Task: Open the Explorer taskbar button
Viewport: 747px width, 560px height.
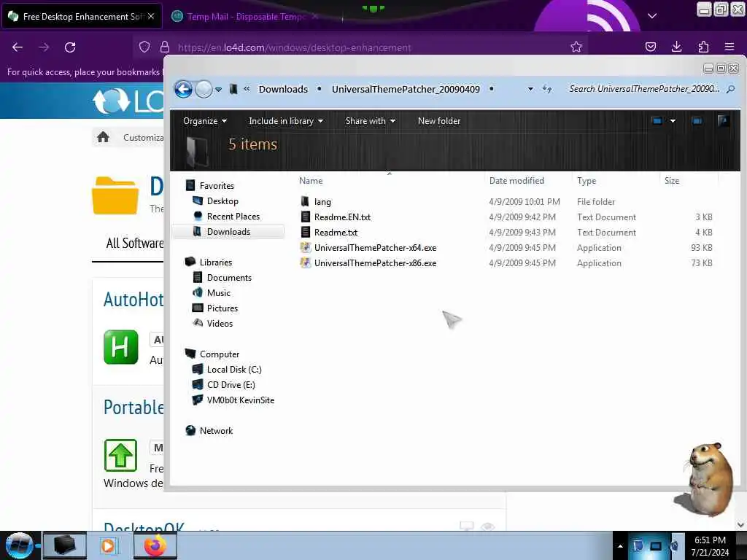Action: 65,545
